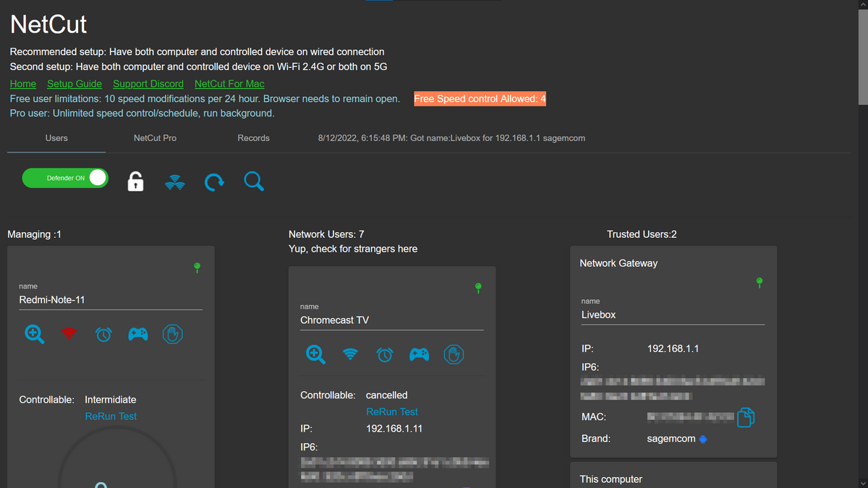Copy the Livebox MAC address via the copy icon

(x=746, y=417)
